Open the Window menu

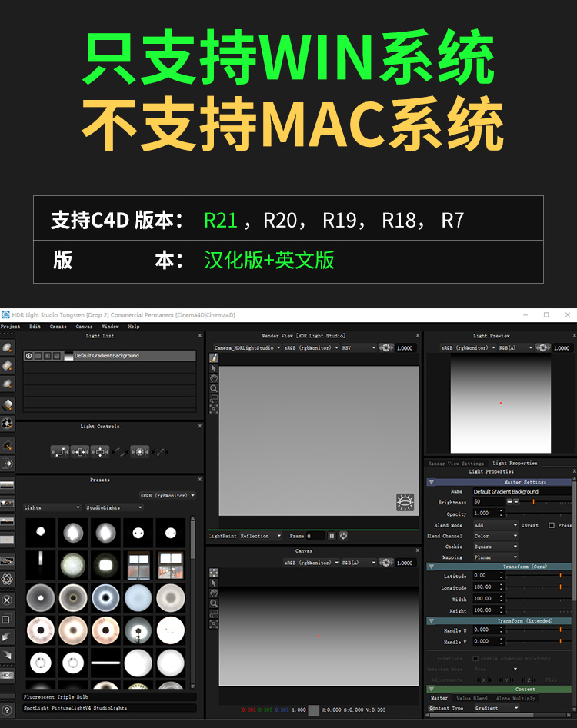click(x=110, y=327)
